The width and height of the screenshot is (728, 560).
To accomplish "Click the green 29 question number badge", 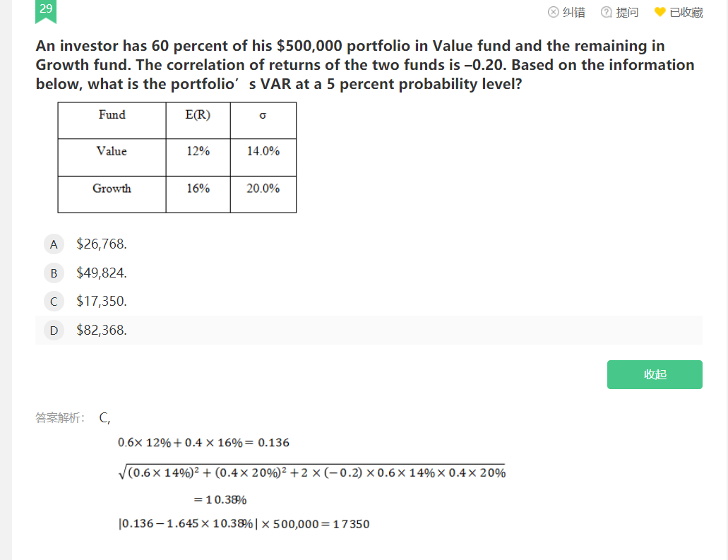I will pyautogui.click(x=46, y=9).
